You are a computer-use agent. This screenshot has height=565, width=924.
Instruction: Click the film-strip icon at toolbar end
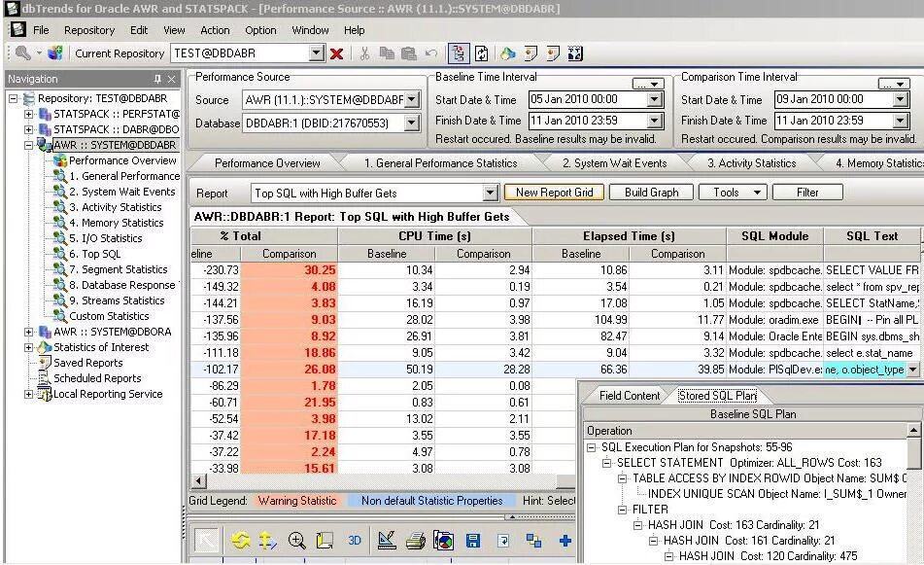[x=575, y=53]
